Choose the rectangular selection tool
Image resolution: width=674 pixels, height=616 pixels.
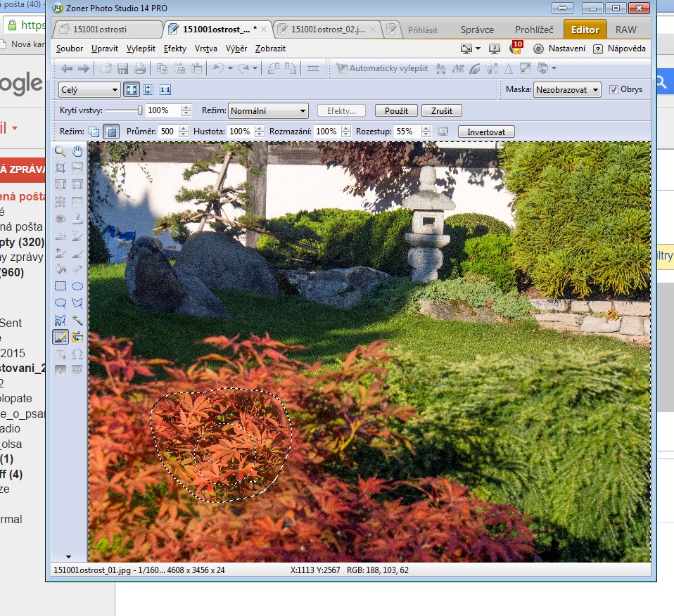click(61, 286)
